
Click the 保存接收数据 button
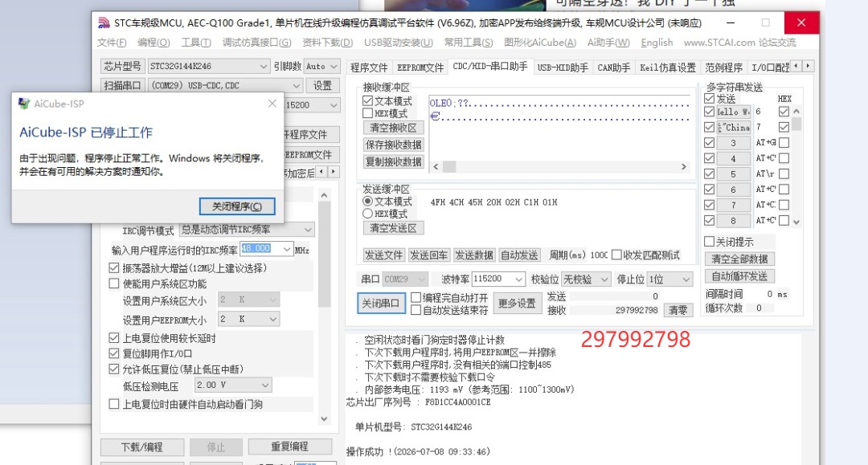tap(393, 145)
